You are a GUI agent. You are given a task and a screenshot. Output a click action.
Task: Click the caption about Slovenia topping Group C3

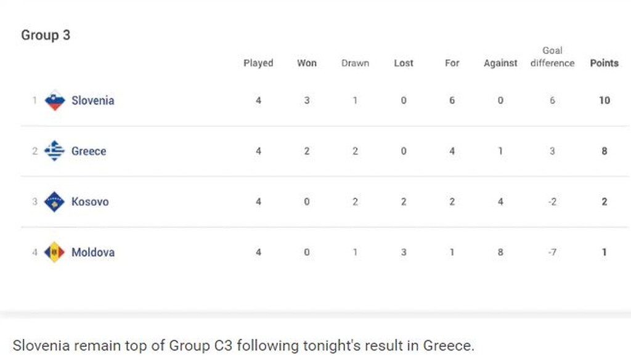coord(243,346)
